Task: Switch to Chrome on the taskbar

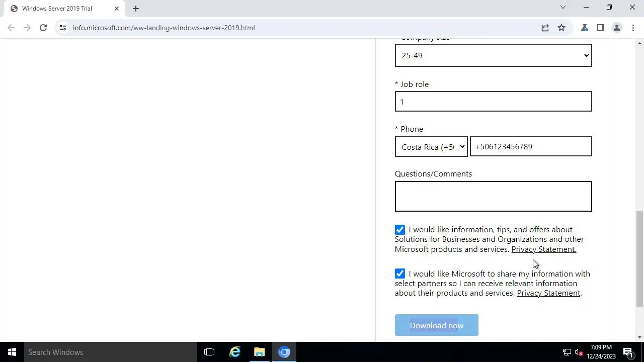Action: [284, 352]
